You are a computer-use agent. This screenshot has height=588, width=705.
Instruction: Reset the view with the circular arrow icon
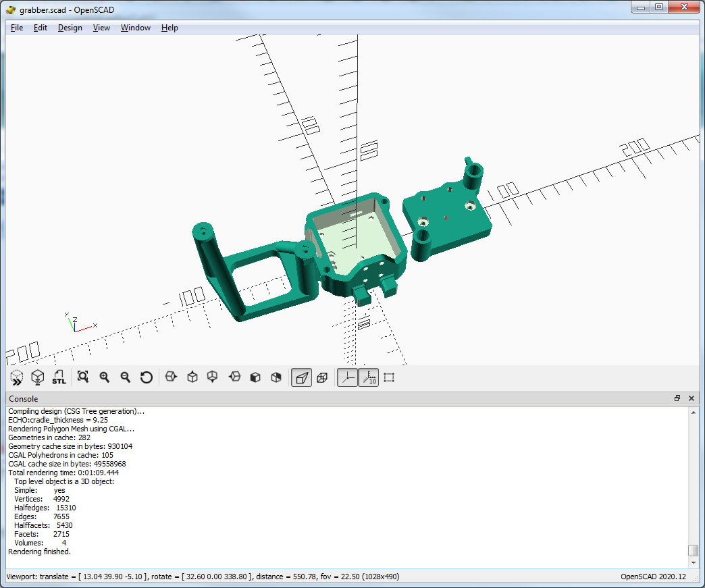(146, 377)
